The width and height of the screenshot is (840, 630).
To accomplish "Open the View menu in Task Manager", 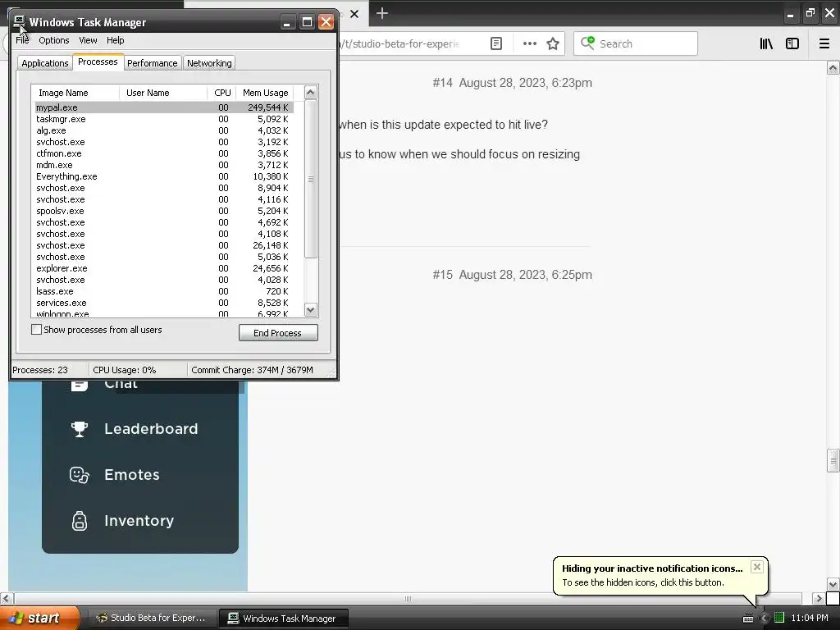I will coord(88,40).
